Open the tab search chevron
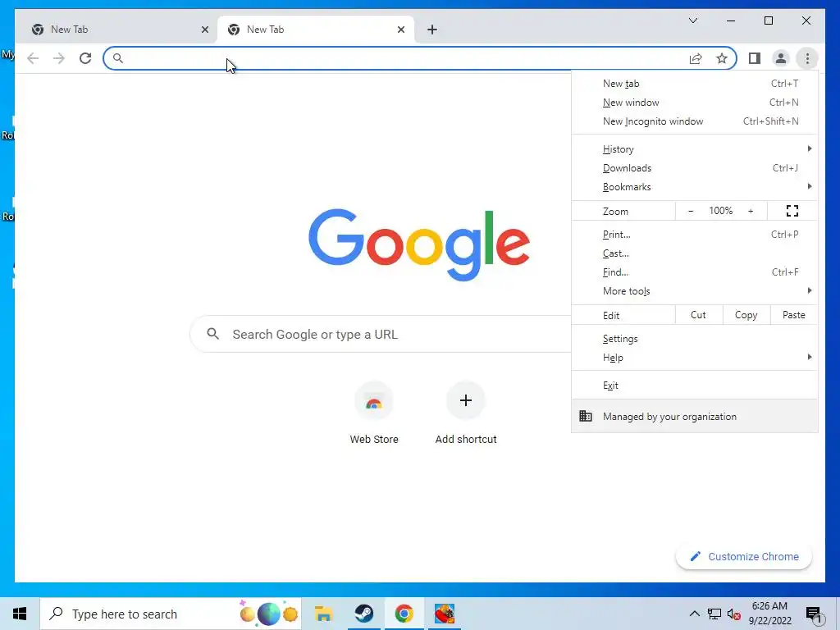This screenshot has width=840, height=630. (692, 21)
